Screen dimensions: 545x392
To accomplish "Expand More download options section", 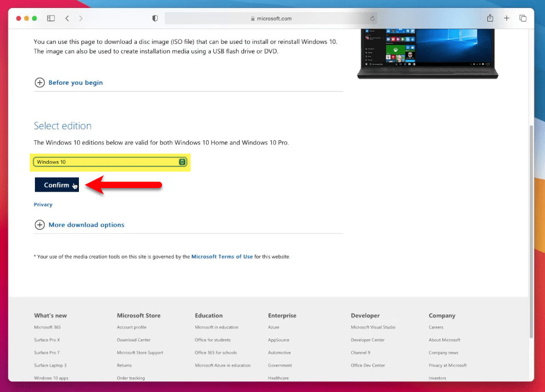I will [79, 225].
